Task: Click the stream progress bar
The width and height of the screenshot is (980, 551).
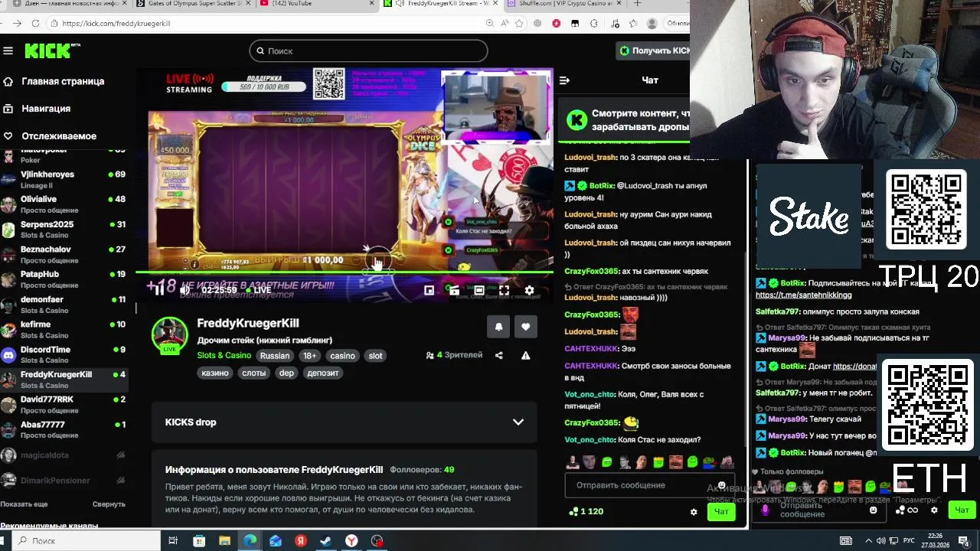Action: [x=345, y=272]
